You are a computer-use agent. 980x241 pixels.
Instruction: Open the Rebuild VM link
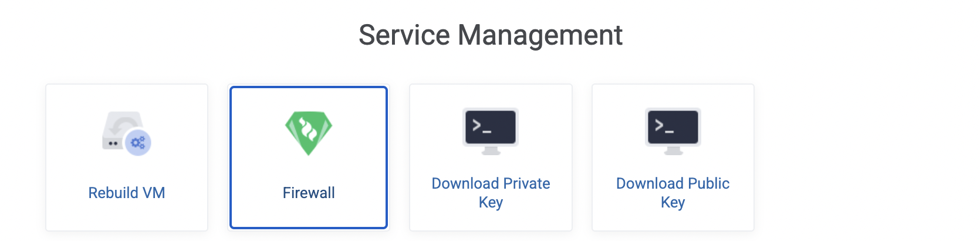tap(127, 193)
